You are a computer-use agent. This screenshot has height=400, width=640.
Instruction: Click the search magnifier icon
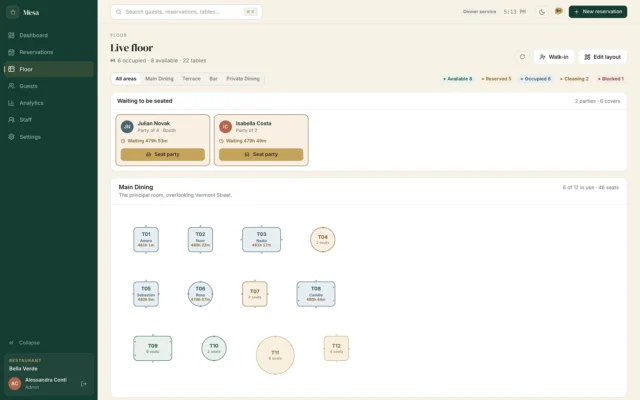(118, 12)
